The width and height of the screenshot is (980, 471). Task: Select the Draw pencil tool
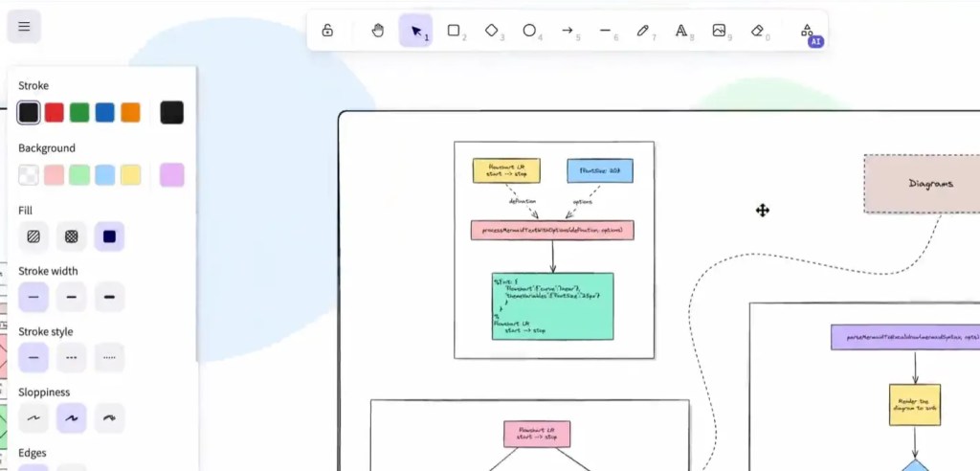[643, 31]
